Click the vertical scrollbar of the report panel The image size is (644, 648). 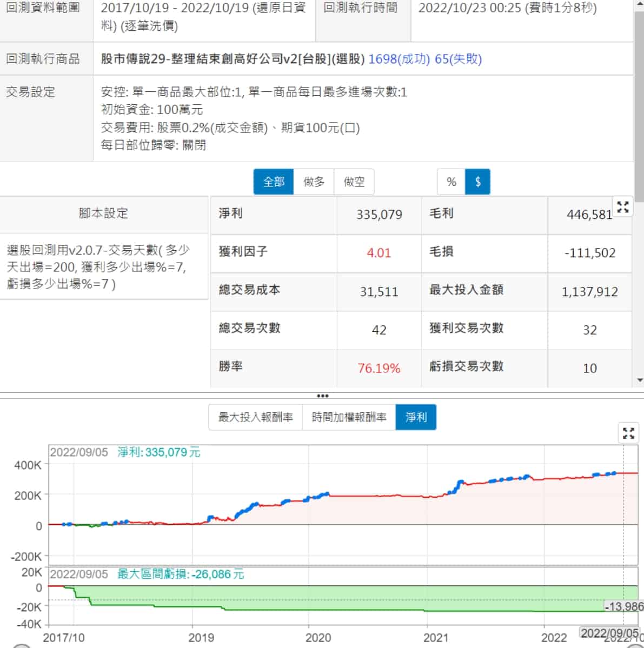[640, 108]
